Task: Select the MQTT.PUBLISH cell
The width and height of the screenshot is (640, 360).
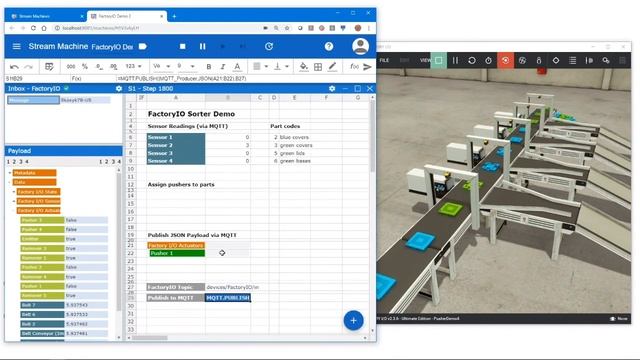Action: point(228,298)
